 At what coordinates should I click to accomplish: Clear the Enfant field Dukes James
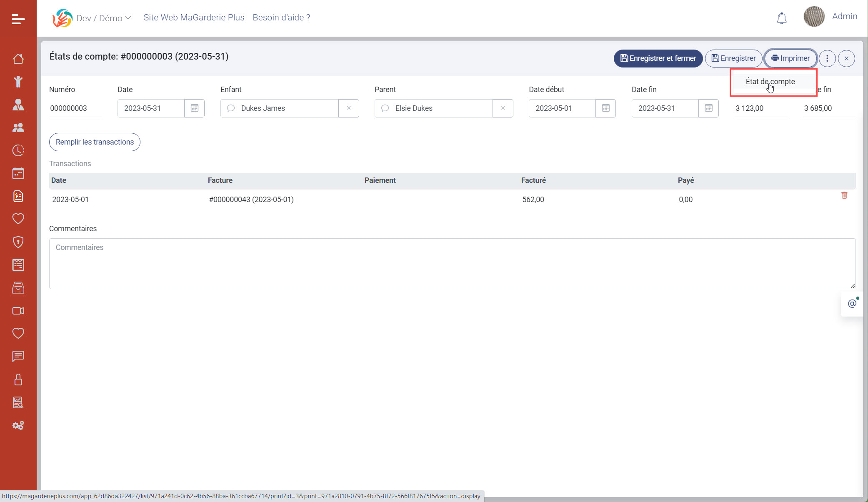click(349, 108)
